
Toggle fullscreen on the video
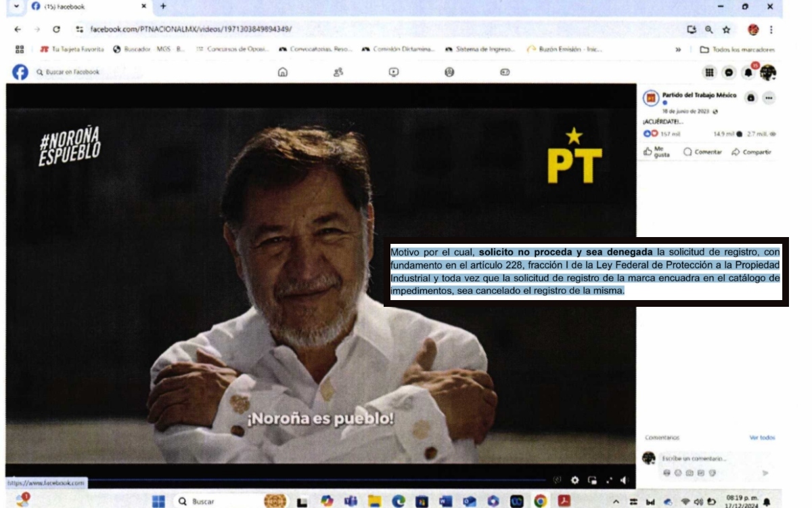608,480
